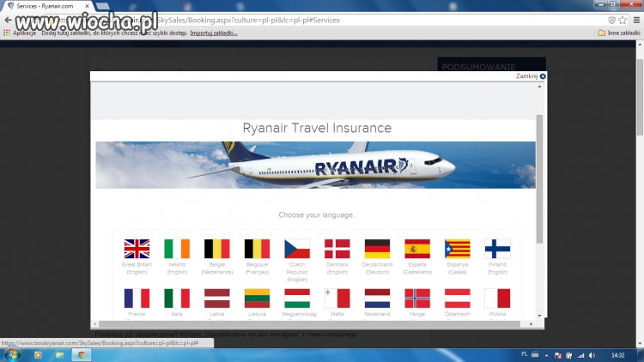Select the Polska flag
This screenshot has width=644, height=362.
pyautogui.click(x=497, y=299)
